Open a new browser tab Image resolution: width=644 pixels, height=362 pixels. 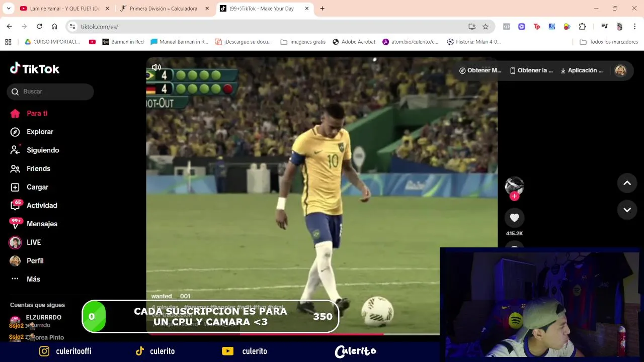click(x=322, y=9)
